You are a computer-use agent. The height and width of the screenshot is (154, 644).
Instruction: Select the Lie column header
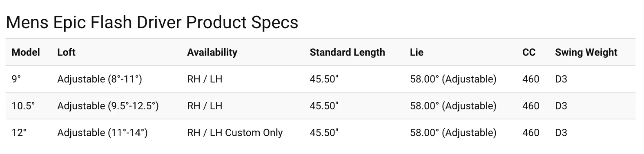tap(417, 52)
